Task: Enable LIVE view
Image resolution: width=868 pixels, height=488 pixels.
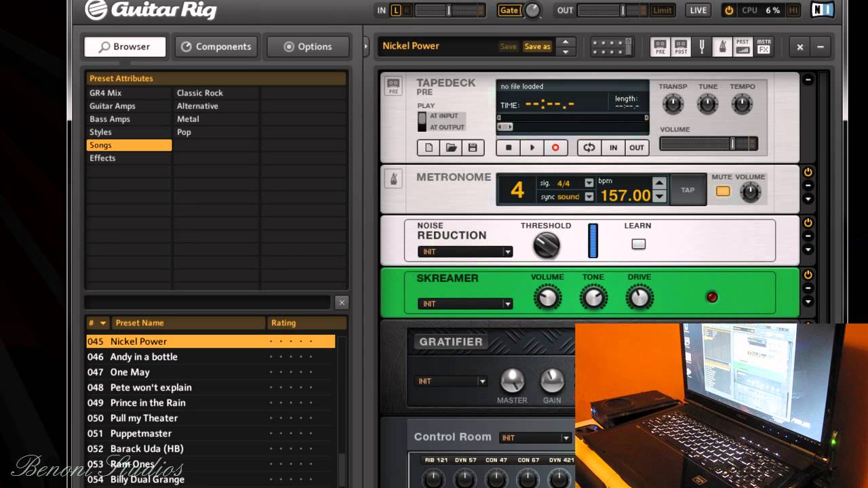Action: (698, 10)
